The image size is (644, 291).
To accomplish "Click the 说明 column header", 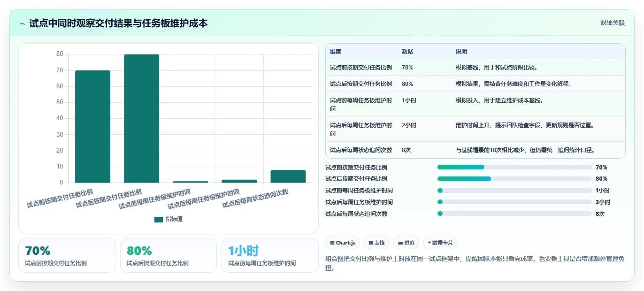I will click(461, 52).
